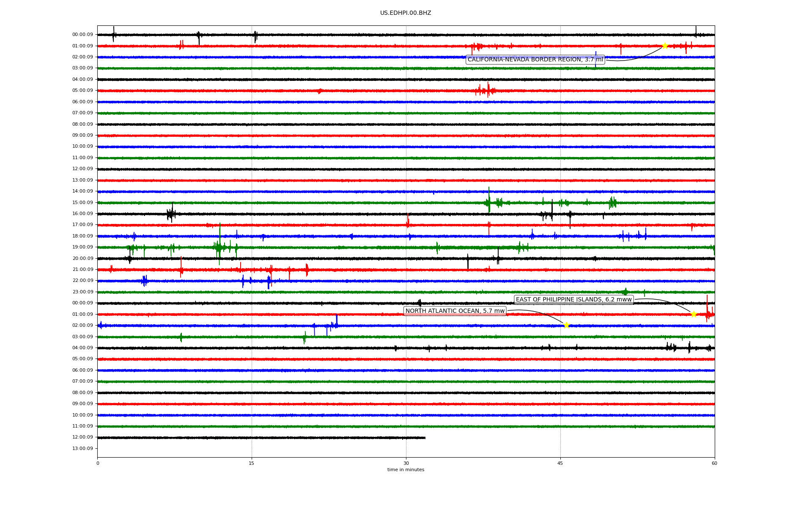Click the yellow star marker for Philippine Islands event
The width and height of the screenshot is (812, 508).
pyautogui.click(x=694, y=314)
